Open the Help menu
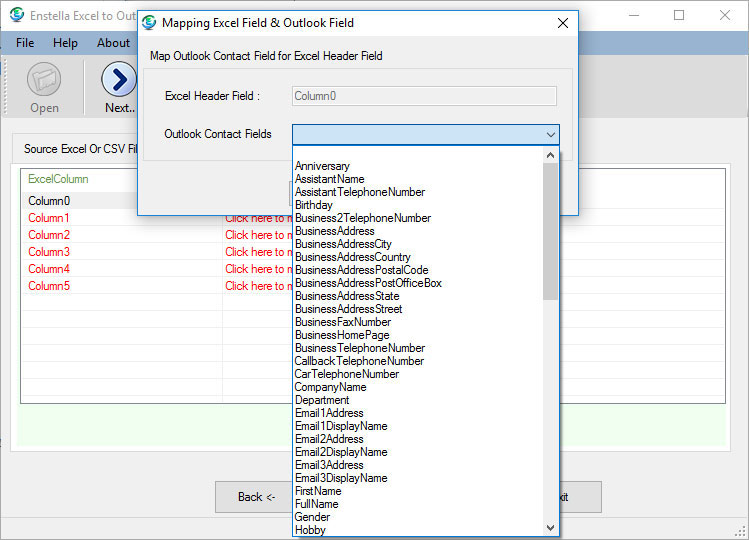Viewport: 749px width, 540px height. [x=65, y=43]
